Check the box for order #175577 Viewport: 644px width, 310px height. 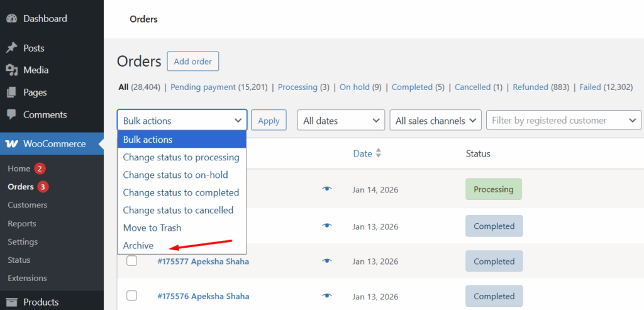pyautogui.click(x=132, y=261)
